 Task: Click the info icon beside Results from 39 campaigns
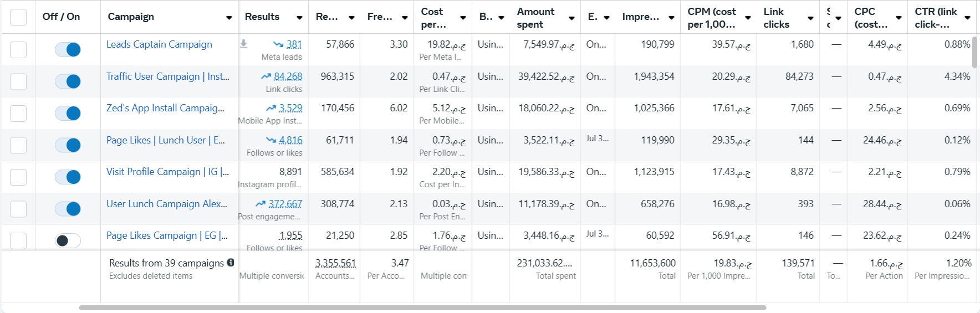pyautogui.click(x=231, y=263)
